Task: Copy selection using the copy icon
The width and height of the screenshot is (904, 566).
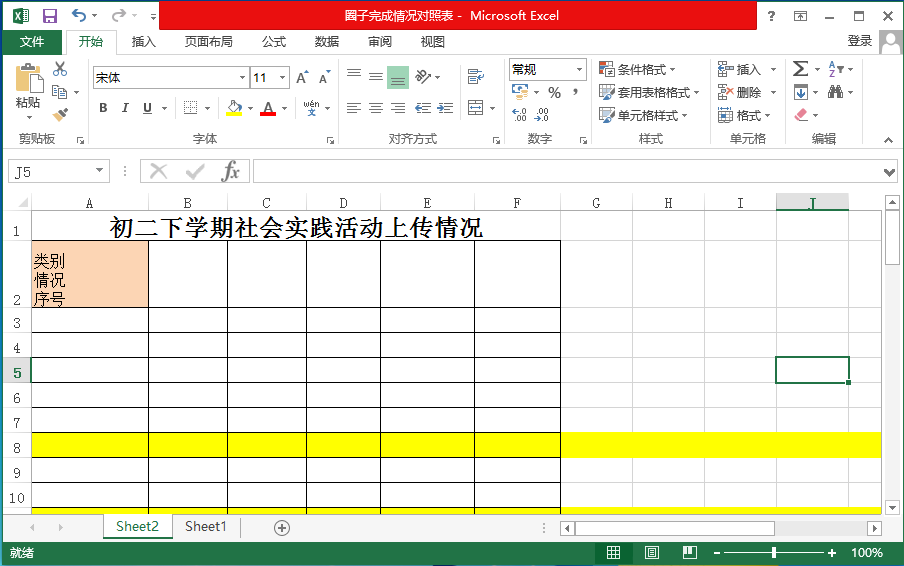Action: [59, 92]
